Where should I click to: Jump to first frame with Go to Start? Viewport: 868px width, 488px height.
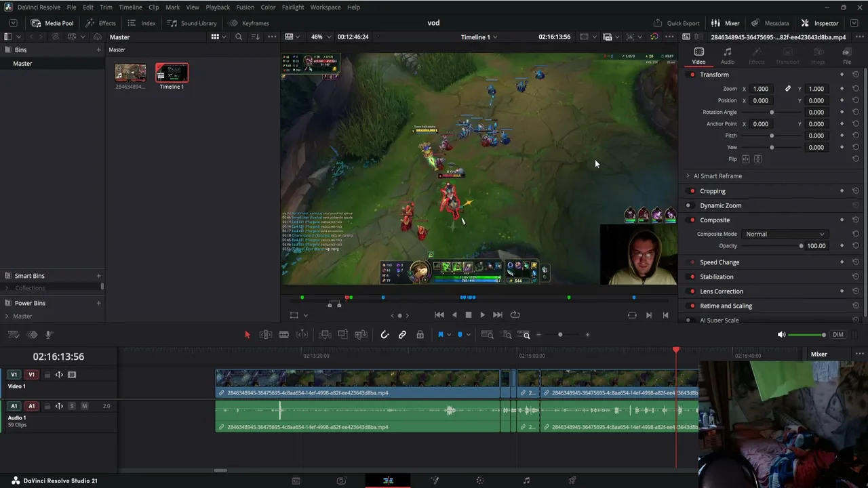(439, 315)
